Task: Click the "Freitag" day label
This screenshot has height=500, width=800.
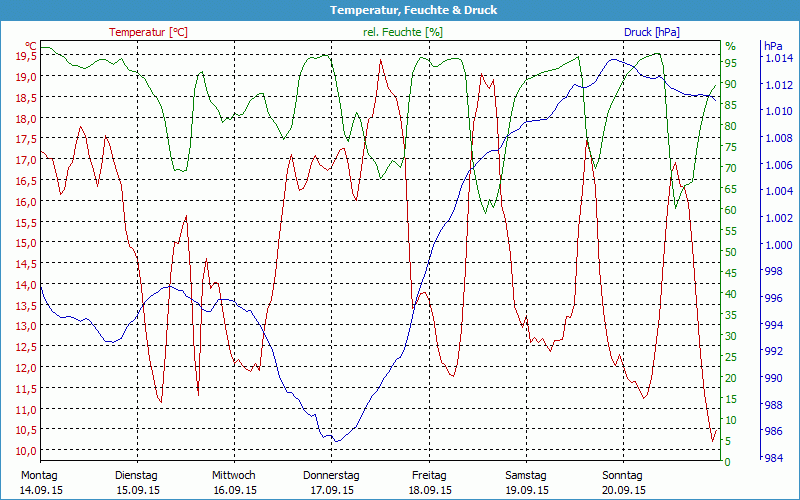Action: 429,476
